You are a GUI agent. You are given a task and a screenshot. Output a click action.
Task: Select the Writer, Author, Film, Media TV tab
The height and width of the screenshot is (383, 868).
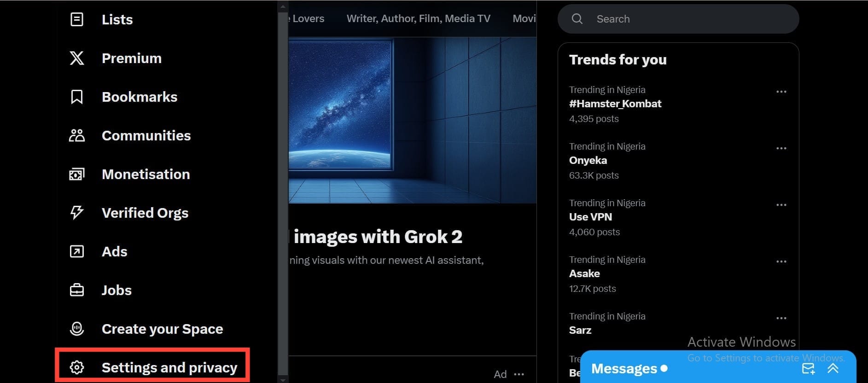418,19
